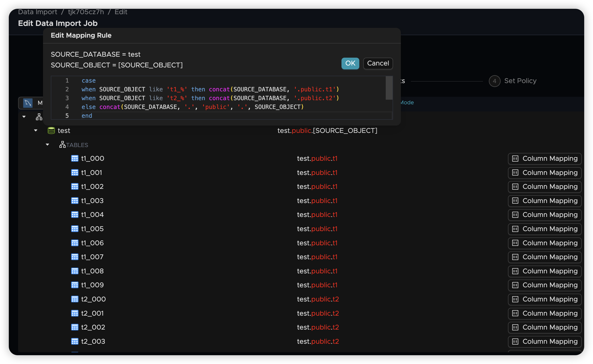
Task: Open the tjk705cz7h breadcrumb link
Action: tap(86, 12)
